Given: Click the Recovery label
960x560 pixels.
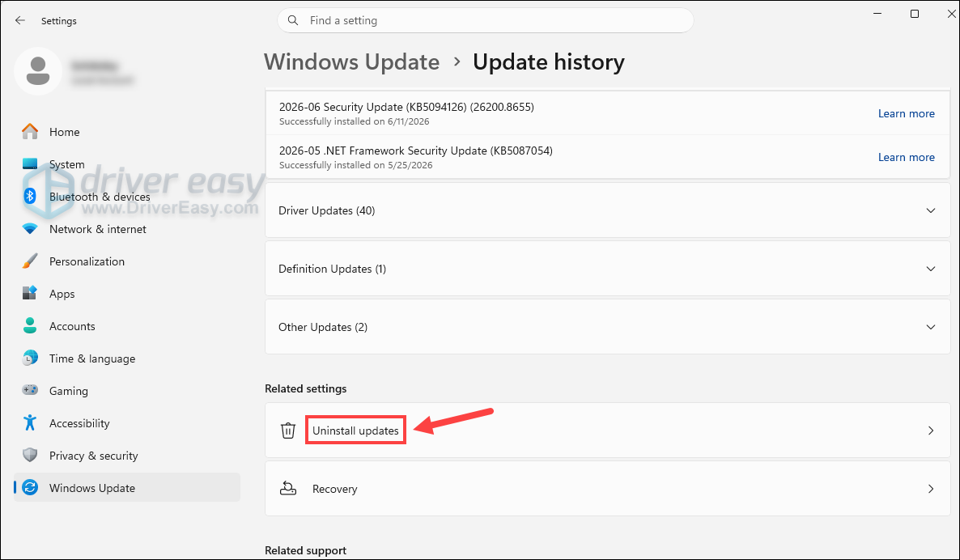Looking at the screenshot, I should point(334,489).
